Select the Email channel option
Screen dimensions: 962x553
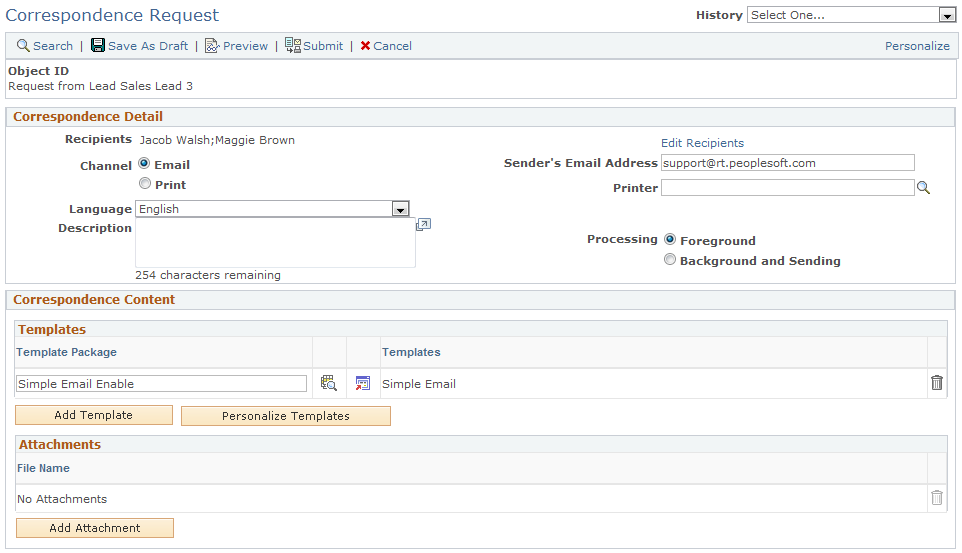[x=145, y=164]
